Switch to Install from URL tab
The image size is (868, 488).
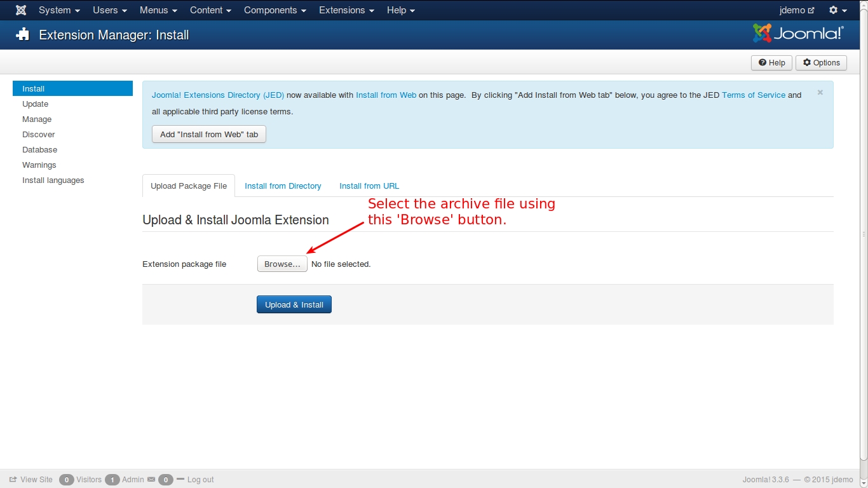pyautogui.click(x=369, y=186)
